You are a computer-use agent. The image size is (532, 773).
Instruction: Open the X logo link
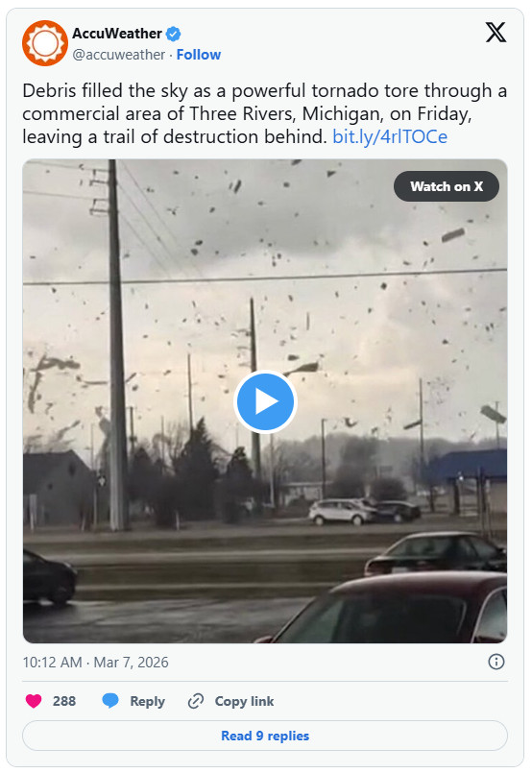coord(496,33)
